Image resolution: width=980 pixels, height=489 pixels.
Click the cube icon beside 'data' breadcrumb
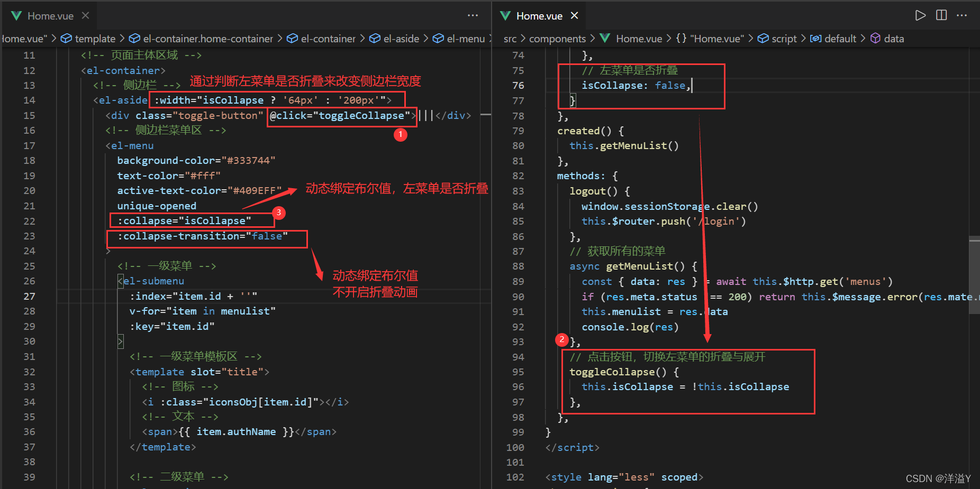tap(876, 39)
